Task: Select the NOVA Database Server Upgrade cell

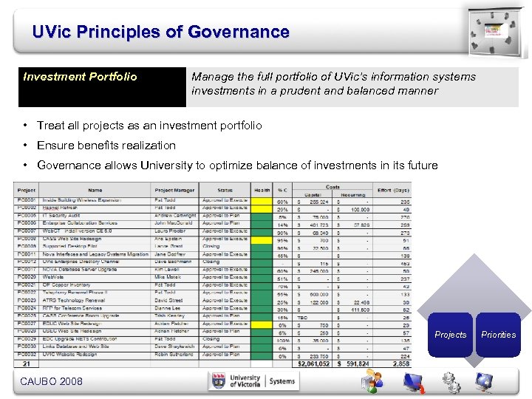Action: coord(79,269)
